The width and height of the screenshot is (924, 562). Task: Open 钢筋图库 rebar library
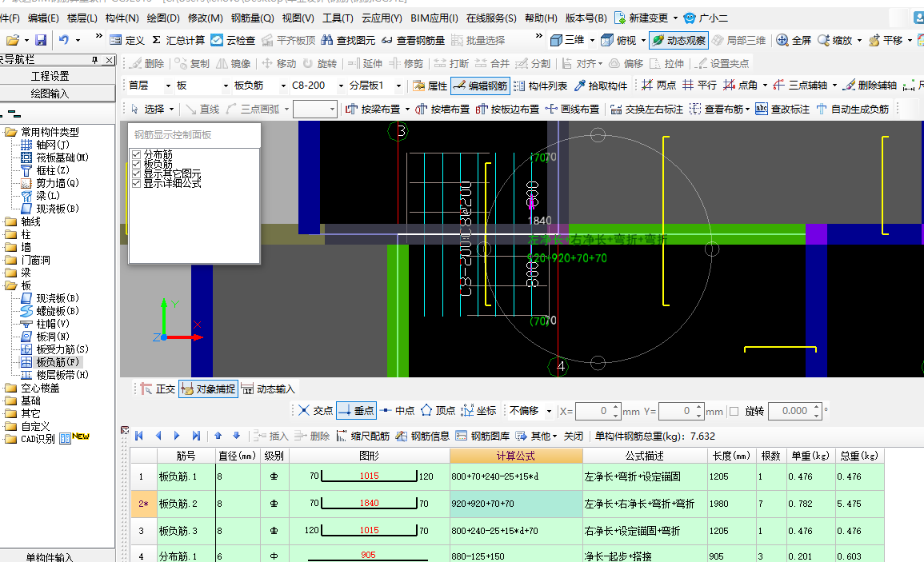tap(482, 436)
